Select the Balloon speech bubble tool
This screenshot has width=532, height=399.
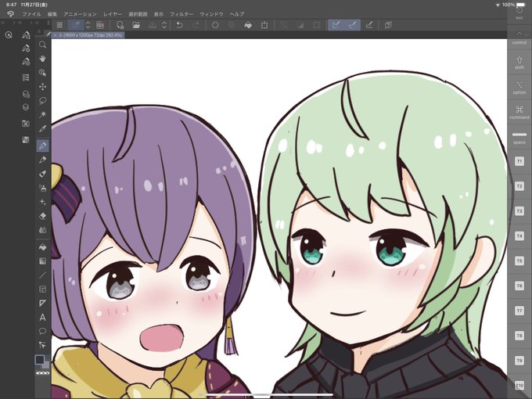coord(42,331)
